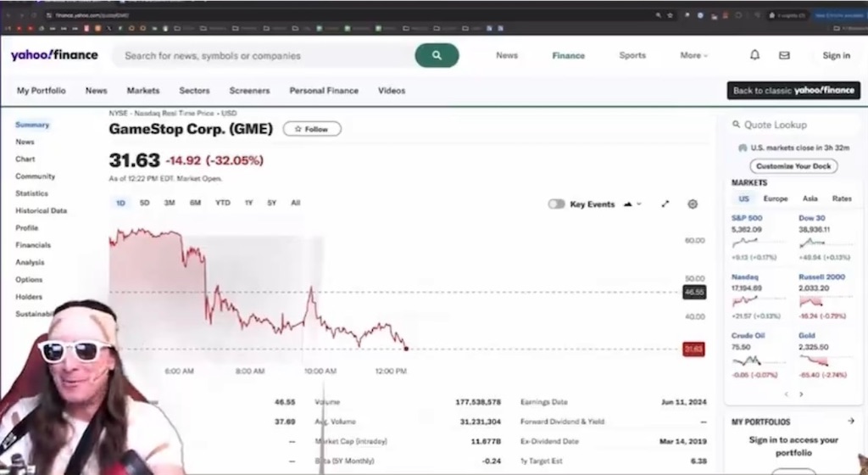This screenshot has width=868, height=475.
Task: Open the More dropdown menu
Action: [693, 55]
